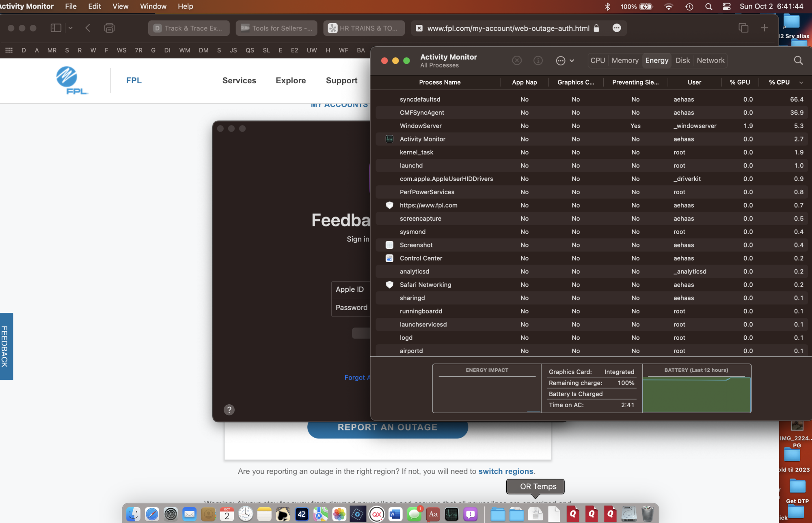This screenshot has width=812, height=523.
Task: Toggle % CPU column sort order arrow
Action: 801,82
